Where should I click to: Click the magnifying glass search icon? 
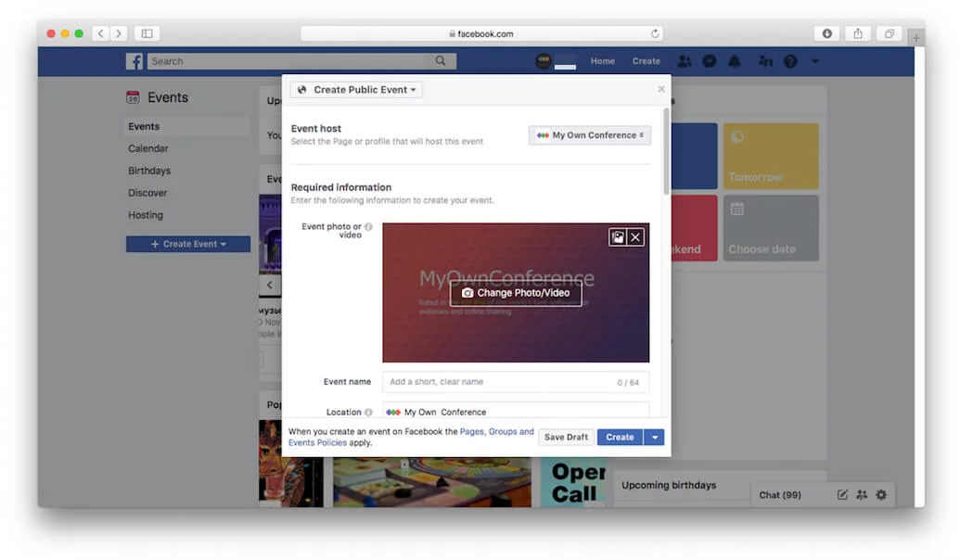(x=440, y=60)
